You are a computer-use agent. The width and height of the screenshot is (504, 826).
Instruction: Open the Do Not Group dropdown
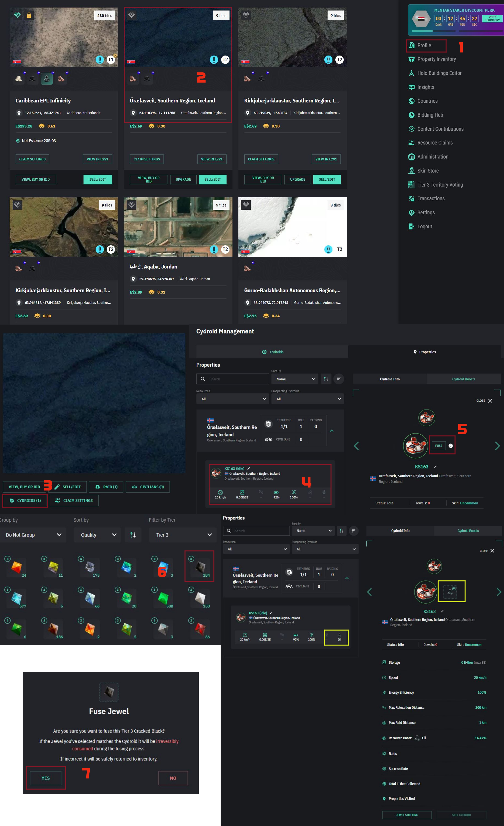(33, 535)
